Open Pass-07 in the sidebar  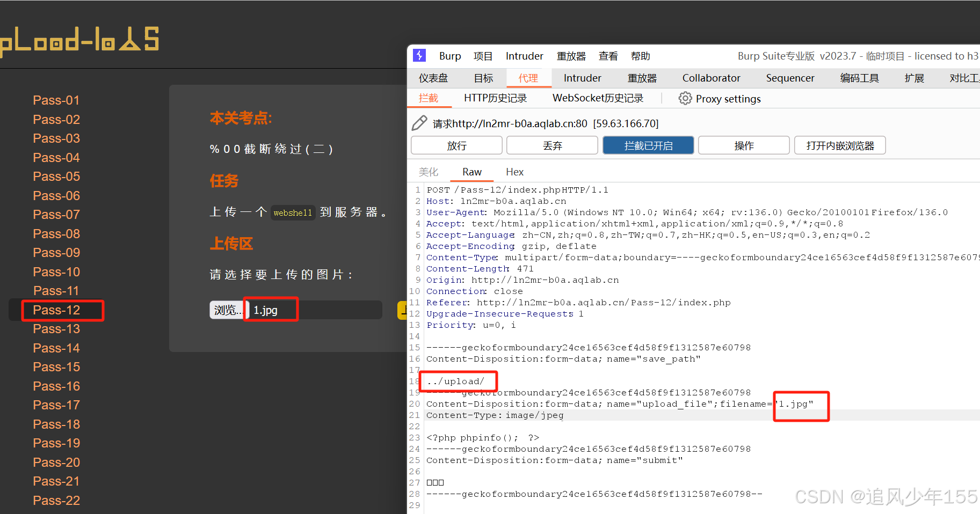click(56, 215)
